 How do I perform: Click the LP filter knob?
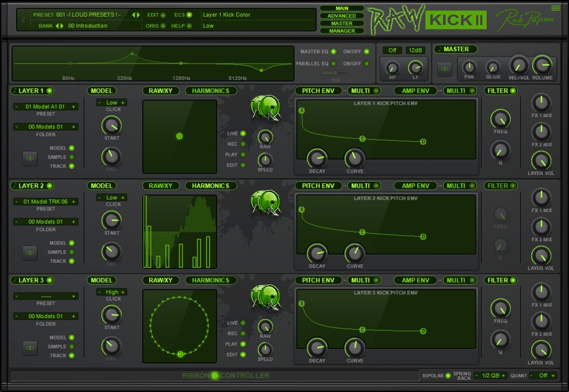(416, 67)
